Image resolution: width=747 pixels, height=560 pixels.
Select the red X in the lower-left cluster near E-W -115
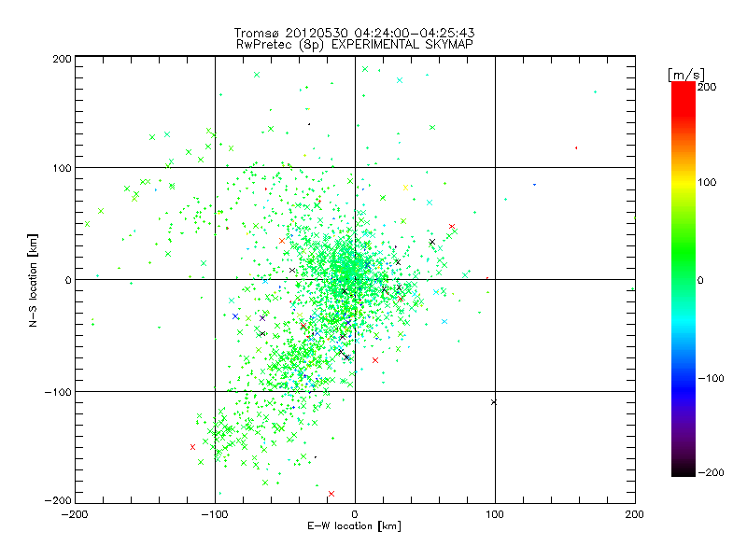pos(193,447)
